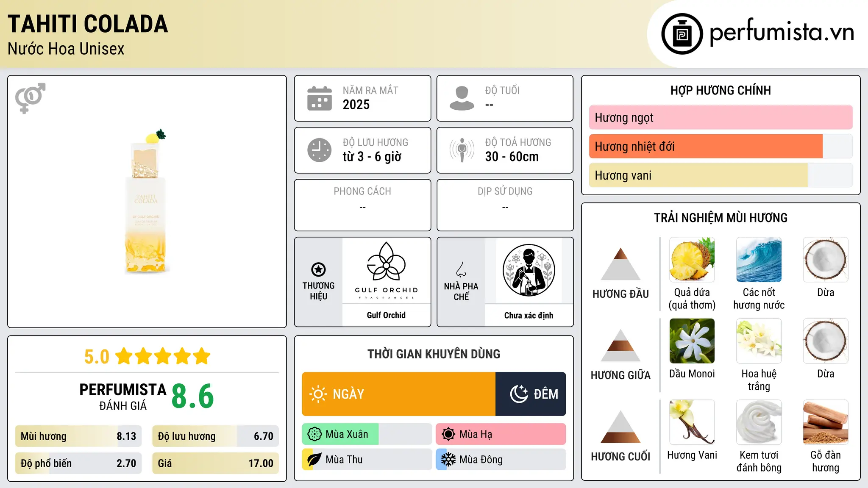Click the Quả dứa (quả thơm) note label
868x488 pixels.
point(692,299)
